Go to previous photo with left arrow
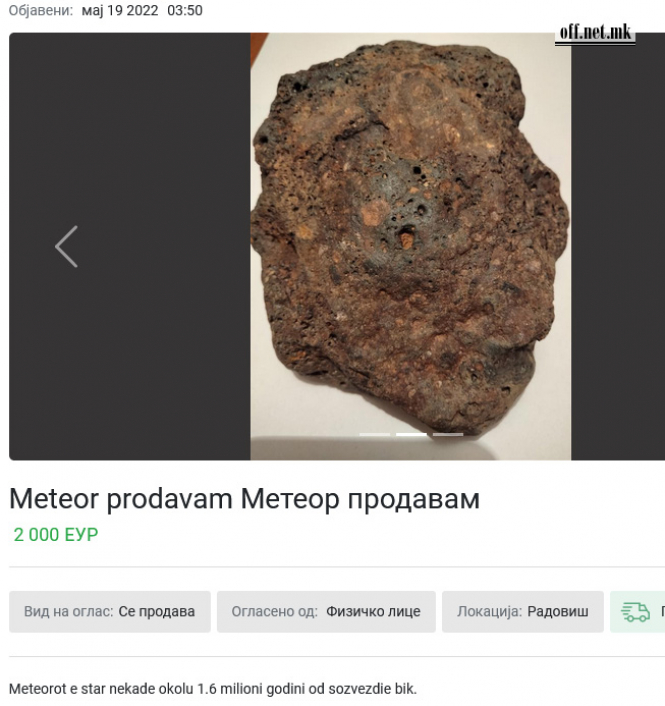 [x=66, y=247]
